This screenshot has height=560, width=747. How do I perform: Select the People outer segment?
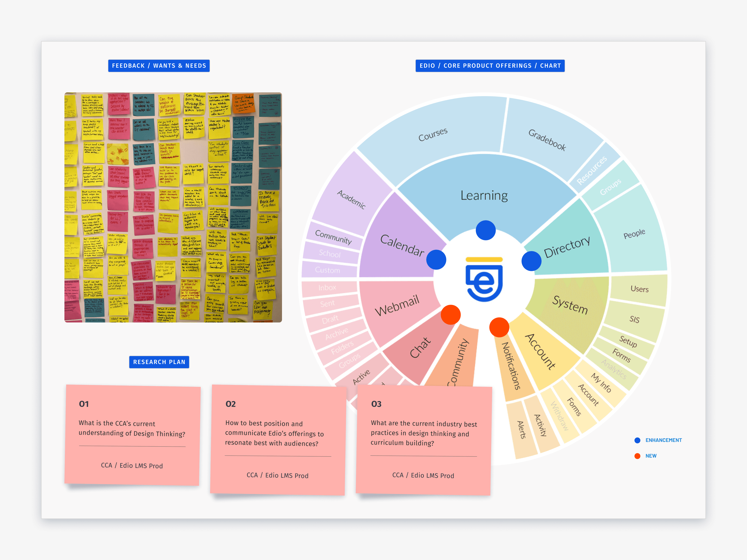[x=634, y=234]
